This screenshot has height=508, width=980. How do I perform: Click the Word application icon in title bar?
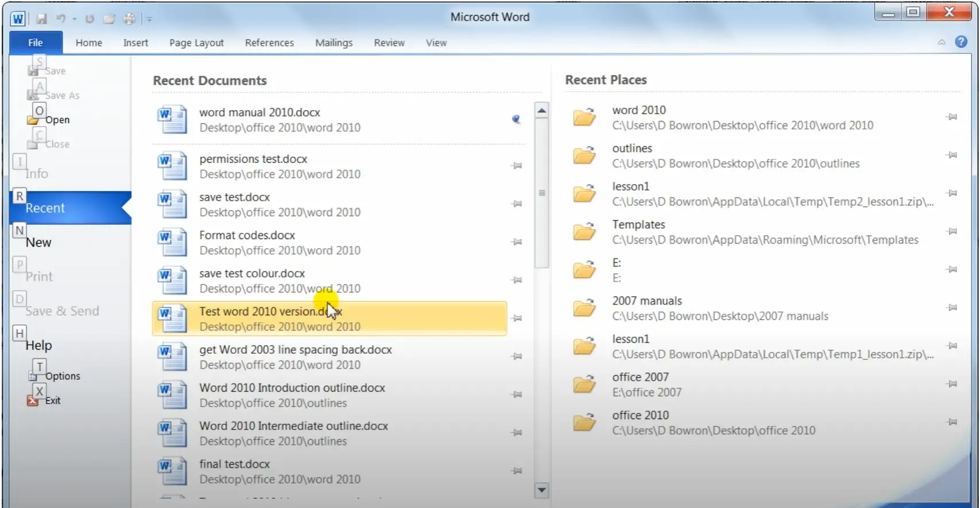coord(18,18)
